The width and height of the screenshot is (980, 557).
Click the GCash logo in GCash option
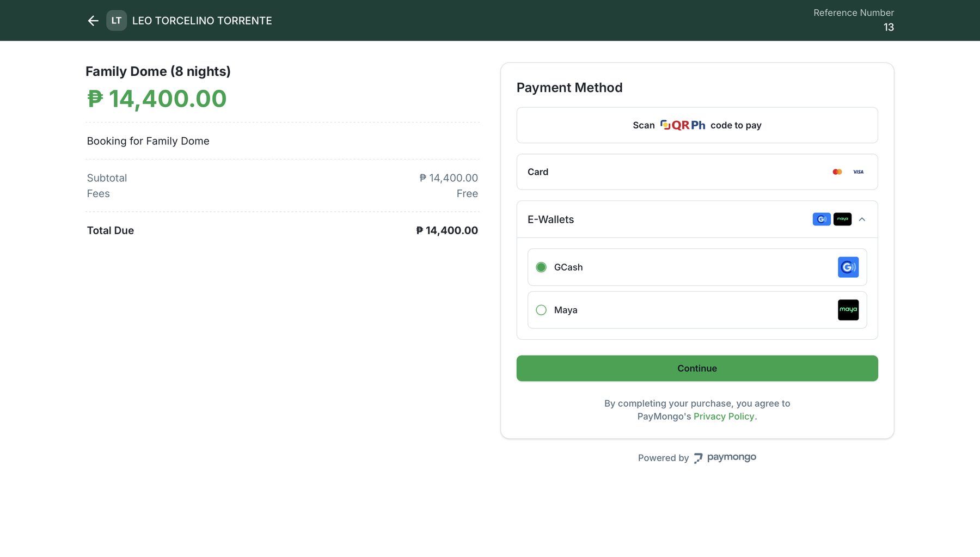(848, 267)
